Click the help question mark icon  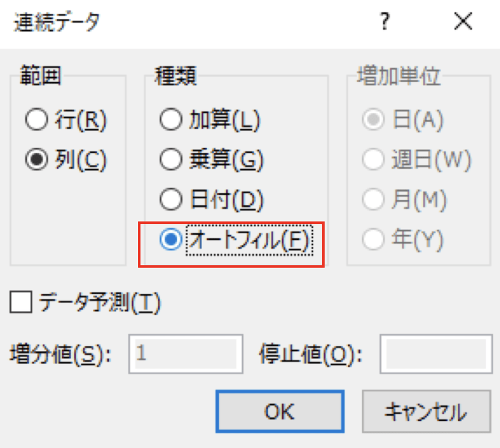click(x=384, y=23)
